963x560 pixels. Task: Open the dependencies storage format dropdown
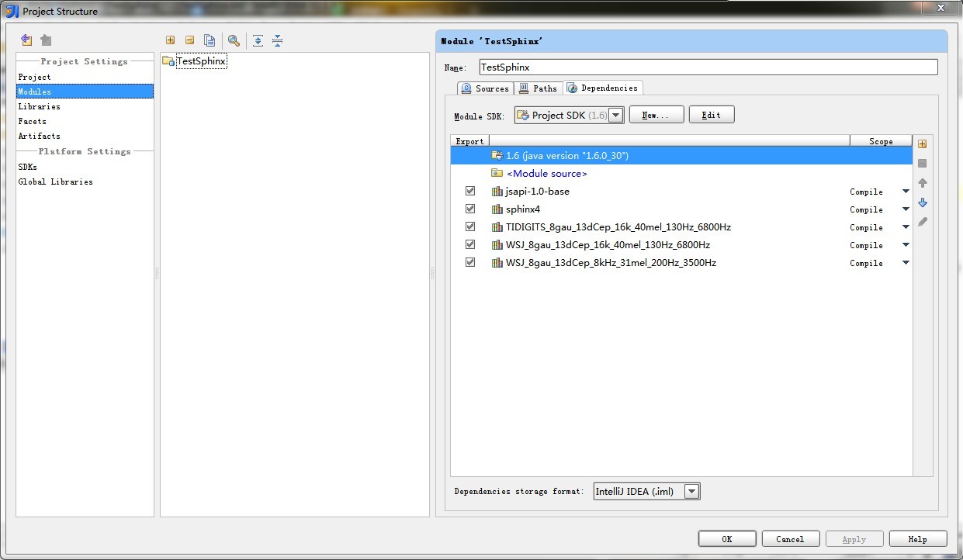tap(691, 491)
